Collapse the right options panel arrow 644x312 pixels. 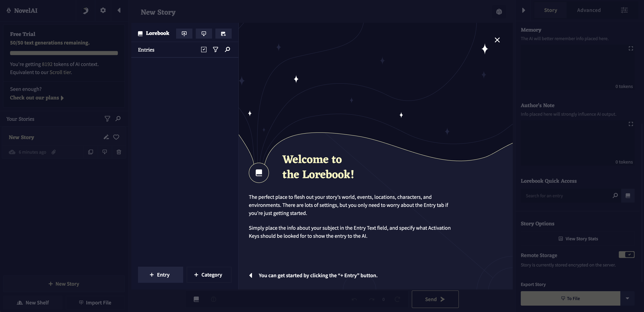point(523,10)
